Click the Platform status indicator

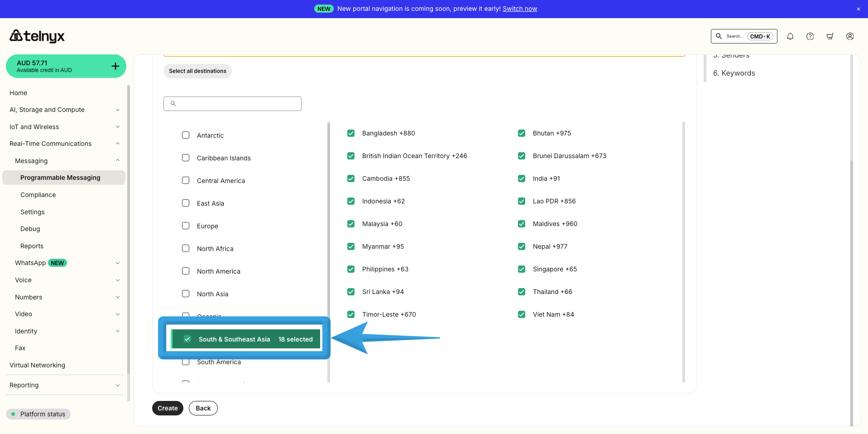point(38,414)
